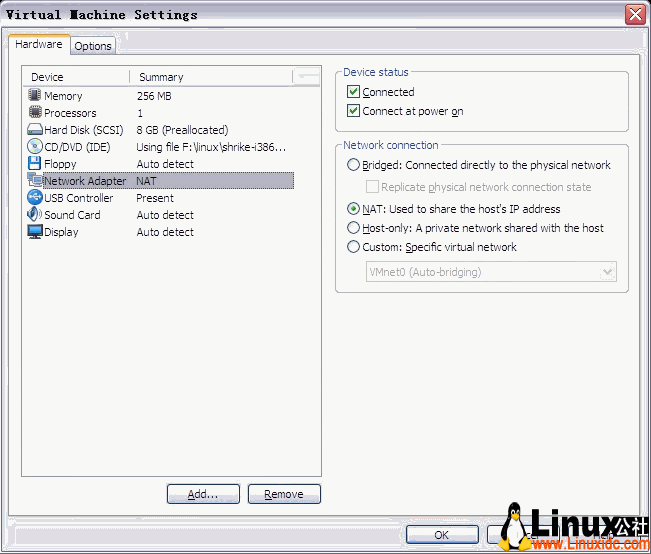
Task: Choose Host-only network radio button
Action: pyautogui.click(x=353, y=228)
